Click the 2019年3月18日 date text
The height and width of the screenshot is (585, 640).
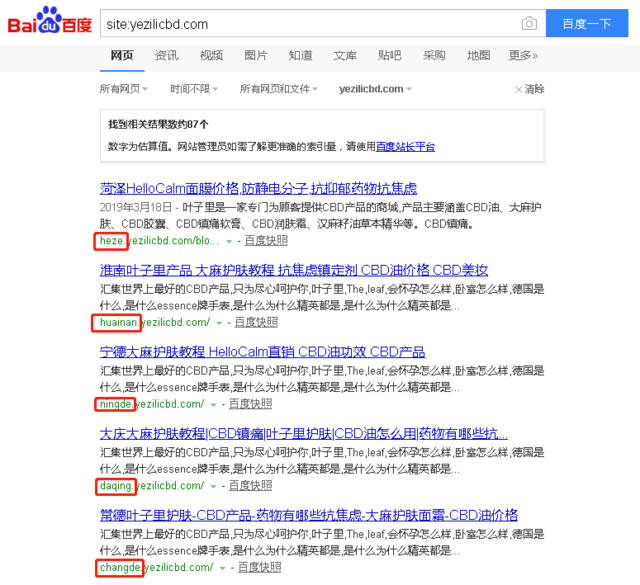tap(136, 207)
